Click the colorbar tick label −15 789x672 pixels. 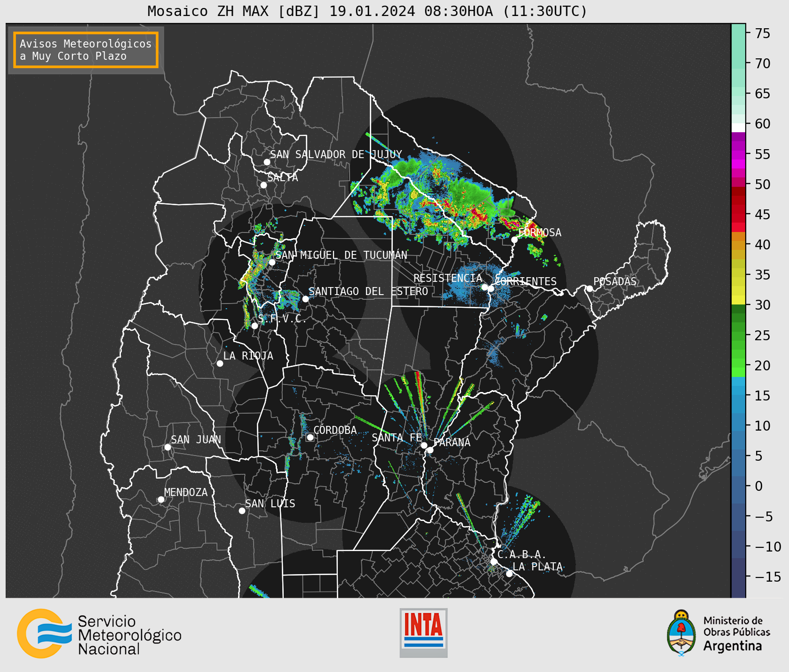(x=768, y=576)
